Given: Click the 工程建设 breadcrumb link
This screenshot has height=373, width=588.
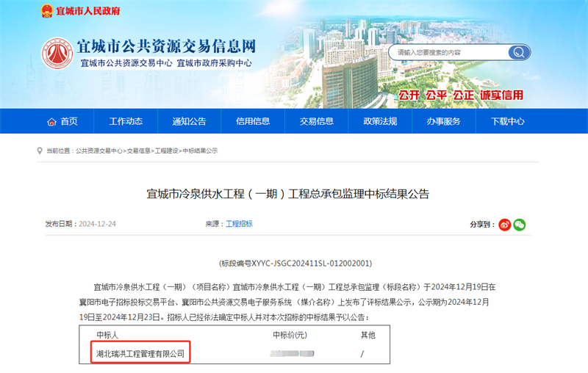Looking at the screenshot, I should pyautogui.click(x=167, y=151).
